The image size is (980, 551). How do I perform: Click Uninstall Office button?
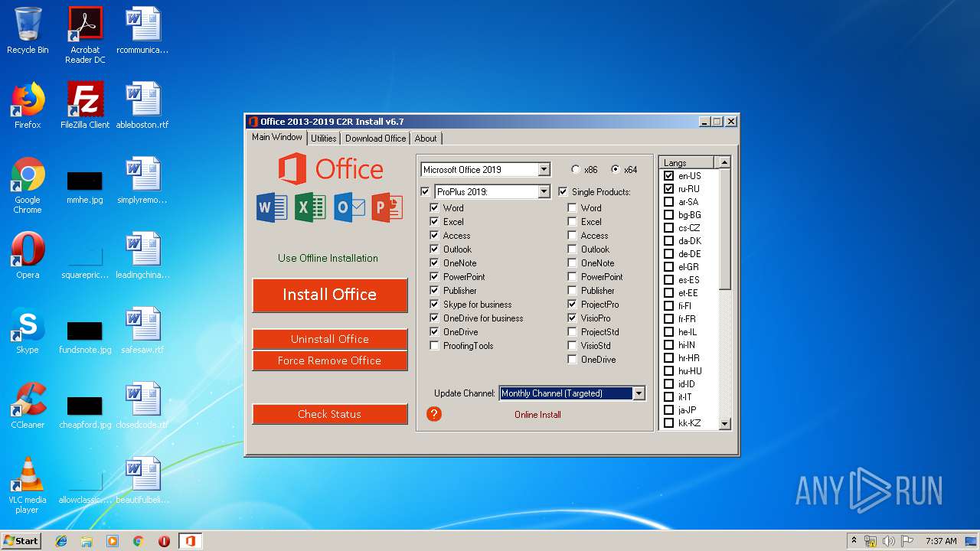click(x=330, y=339)
